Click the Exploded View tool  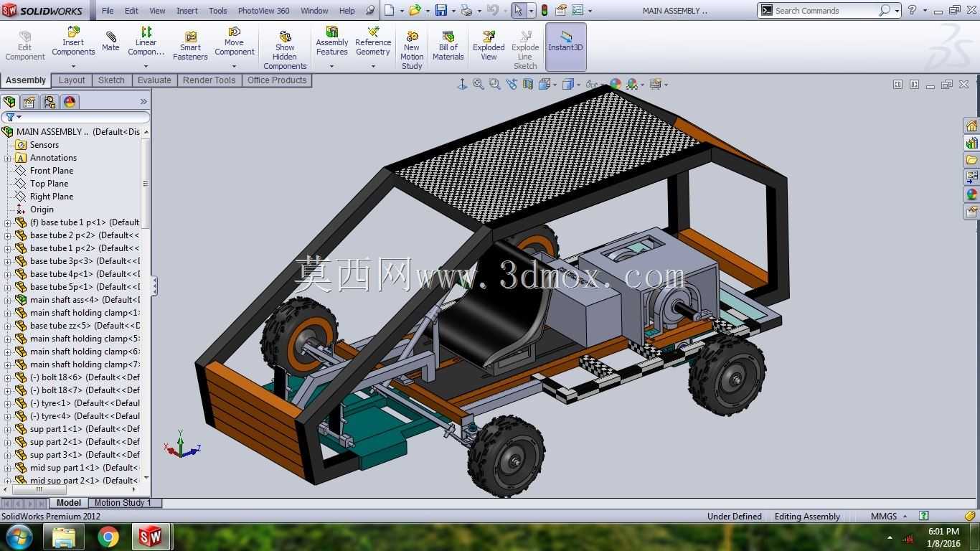tap(489, 46)
